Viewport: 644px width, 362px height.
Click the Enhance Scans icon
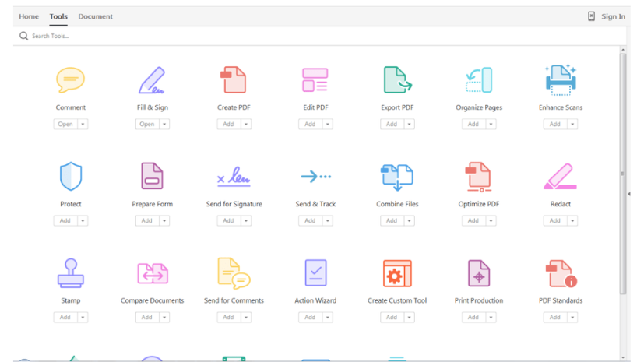tap(560, 80)
